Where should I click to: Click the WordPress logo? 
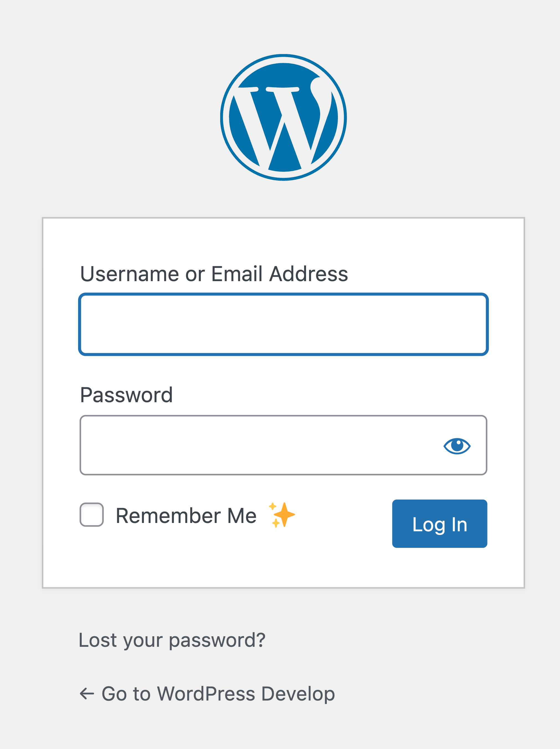click(283, 117)
